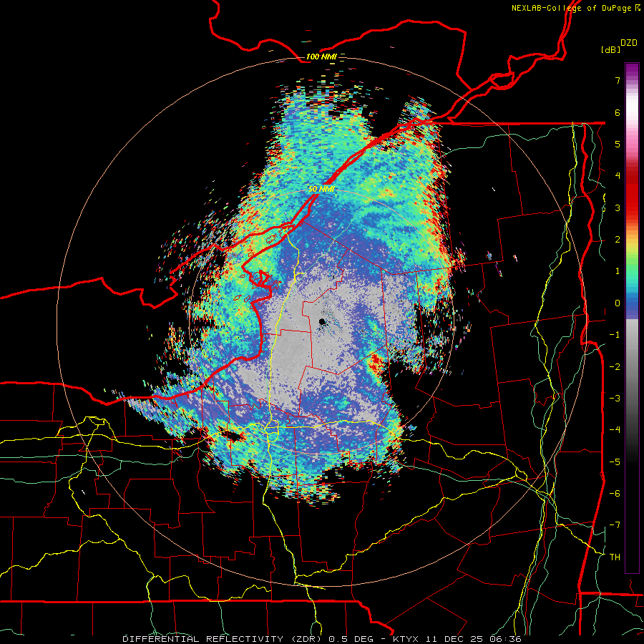Click the -4 label on the color scale
The height and width of the screenshot is (644, 644).
615,429
